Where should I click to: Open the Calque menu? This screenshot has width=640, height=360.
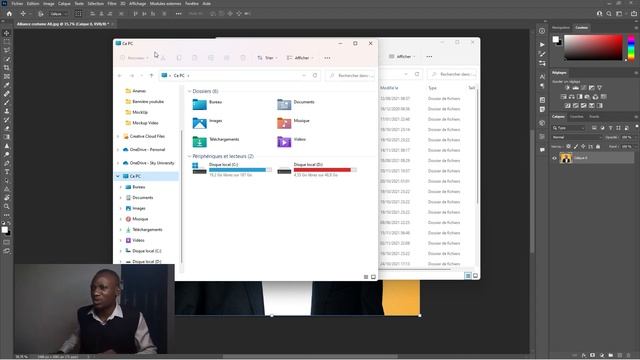[x=64, y=3]
